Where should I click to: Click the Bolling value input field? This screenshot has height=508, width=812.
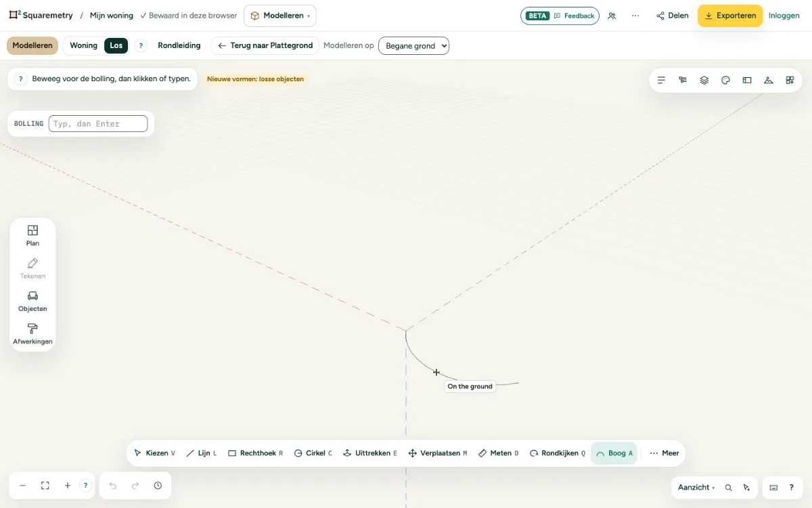(98, 124)
